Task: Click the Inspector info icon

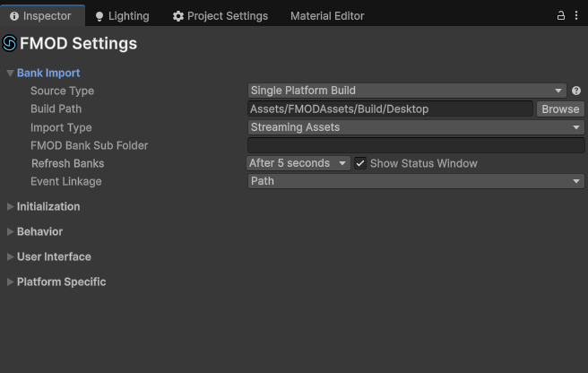Action: coord(14,16)
